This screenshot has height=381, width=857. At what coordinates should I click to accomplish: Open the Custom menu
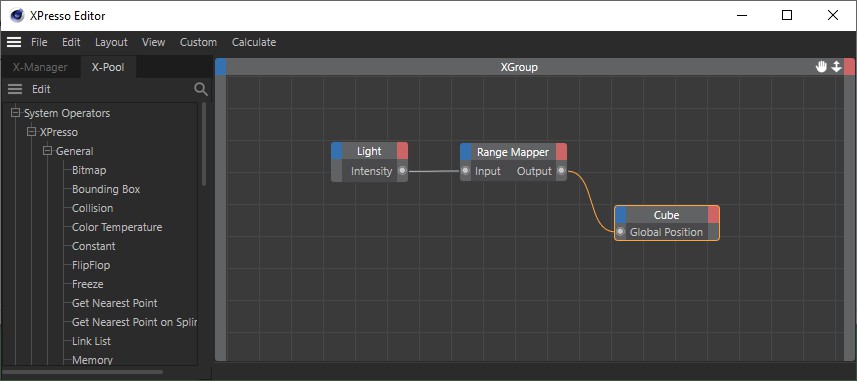(x=198, y=42)
